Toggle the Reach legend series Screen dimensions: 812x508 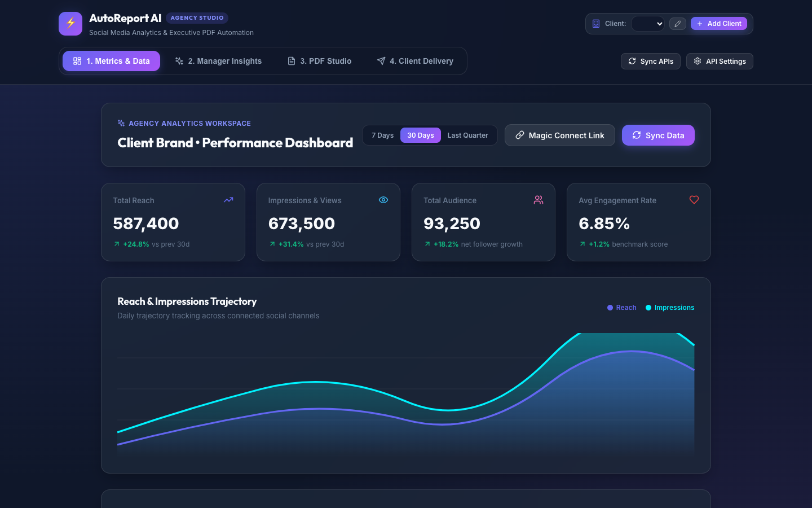pyautogui.click(x=621, y=308)
